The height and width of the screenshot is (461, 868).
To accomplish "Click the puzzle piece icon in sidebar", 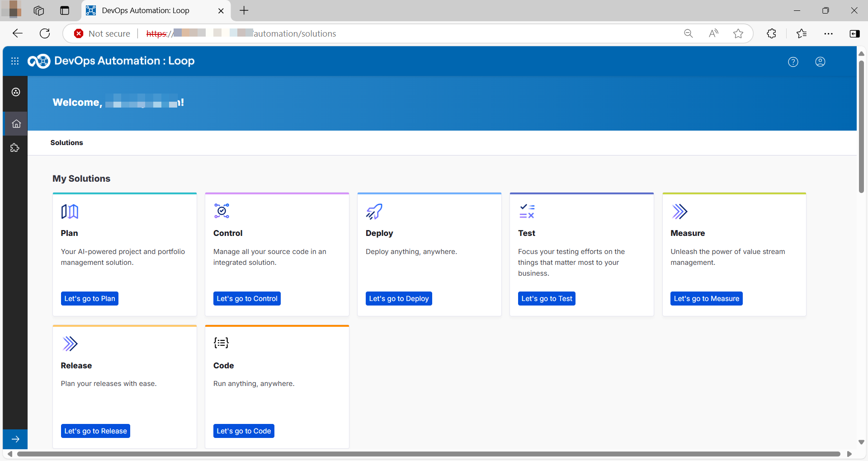I will (15, 147).
